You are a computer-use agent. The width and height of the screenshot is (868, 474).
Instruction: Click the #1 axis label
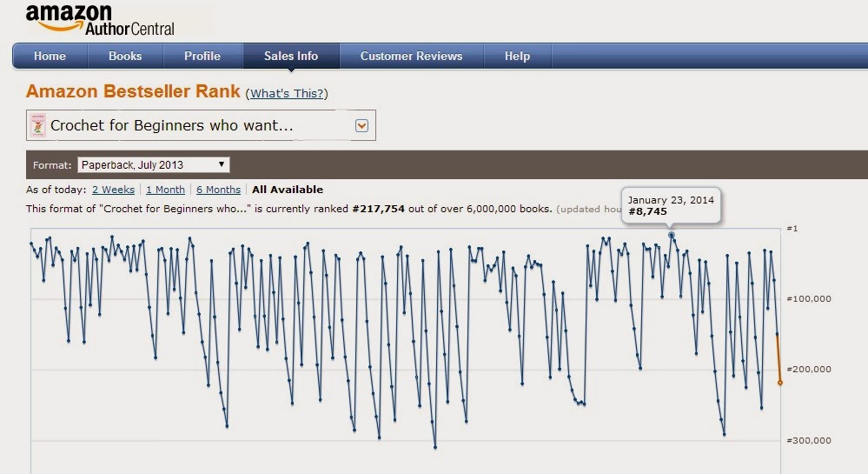[792, 229]
